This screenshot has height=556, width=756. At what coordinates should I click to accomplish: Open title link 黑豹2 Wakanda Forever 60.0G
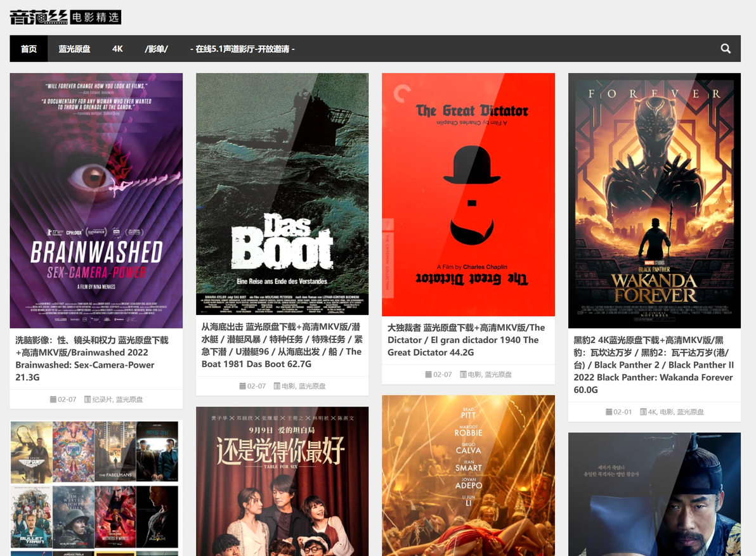[654, 365]
